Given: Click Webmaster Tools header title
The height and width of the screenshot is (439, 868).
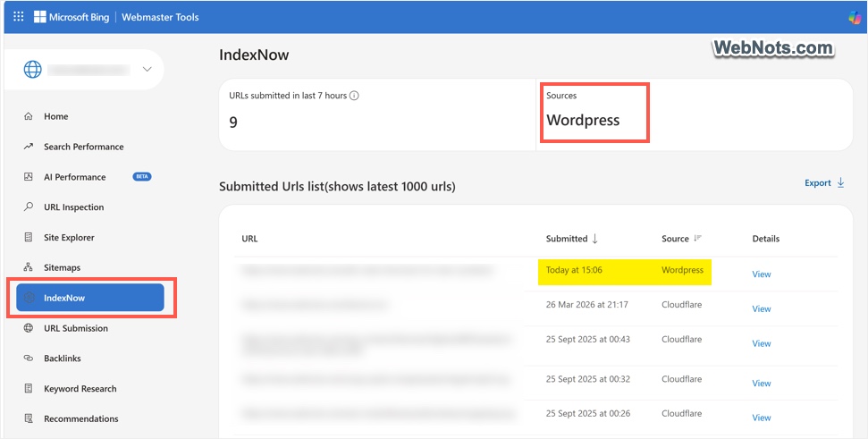Looking at the screenshot, I should [160, 17].
